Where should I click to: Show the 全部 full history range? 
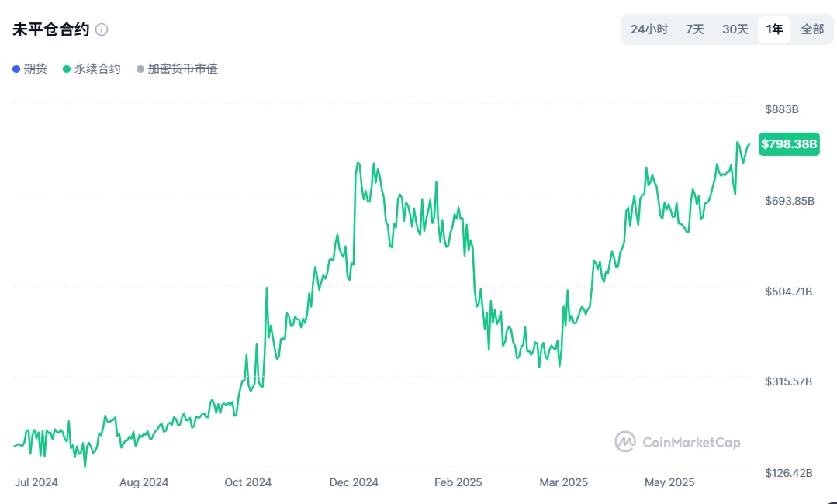[812, 29]
